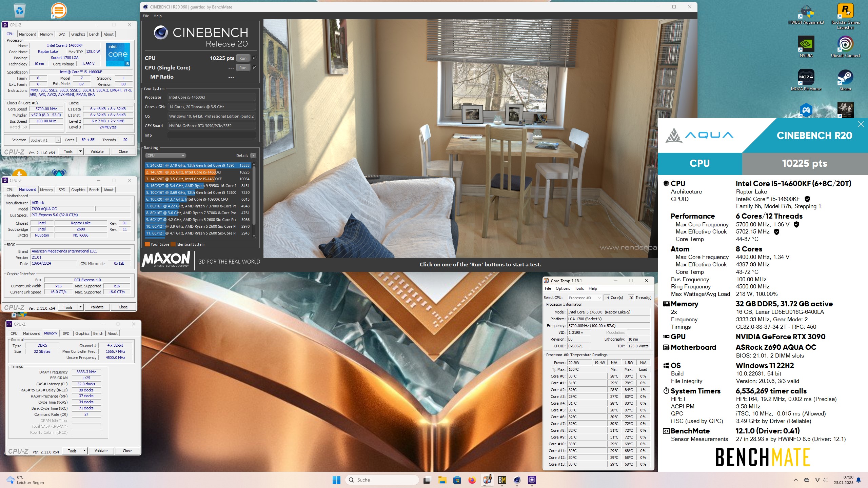The height and width of the screenshot is (488, 868).
Task: Open MOZA Pit House shortcut
Action: tap(806, 80)
